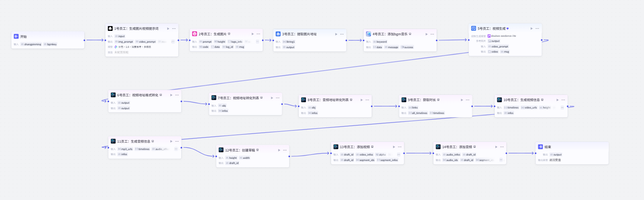644x200 pixels.
Task: Click the 4号员工 添加bgm音乐 node icon
Action: coord(368,34)
